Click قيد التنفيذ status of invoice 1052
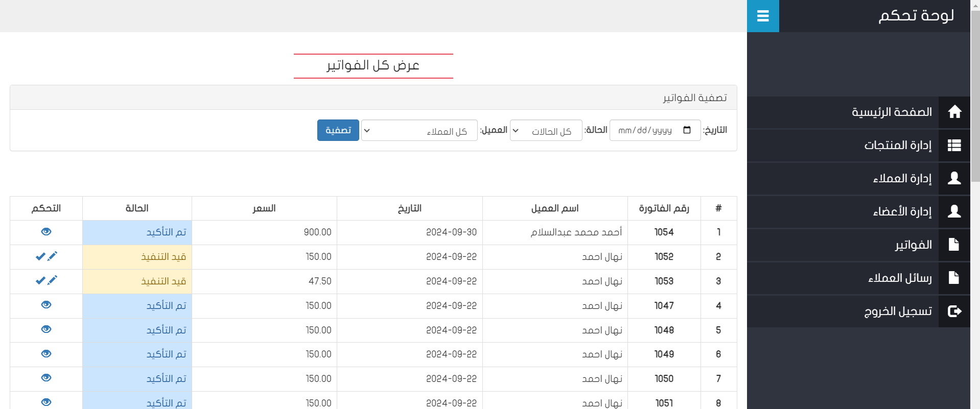The image size is (980, 409). pos(137,257)
